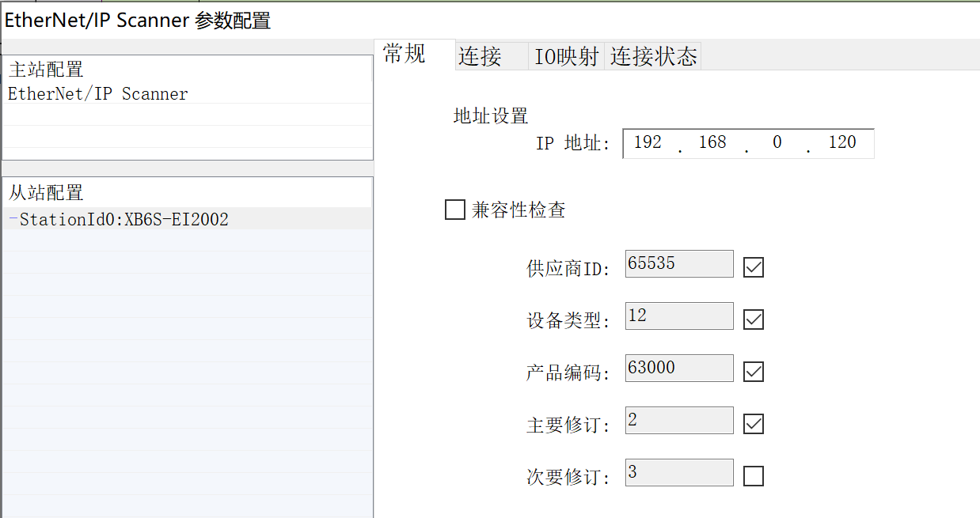
Task: Click the EtherNet/IP Scanner 参数配置 title
Action: 138,21
